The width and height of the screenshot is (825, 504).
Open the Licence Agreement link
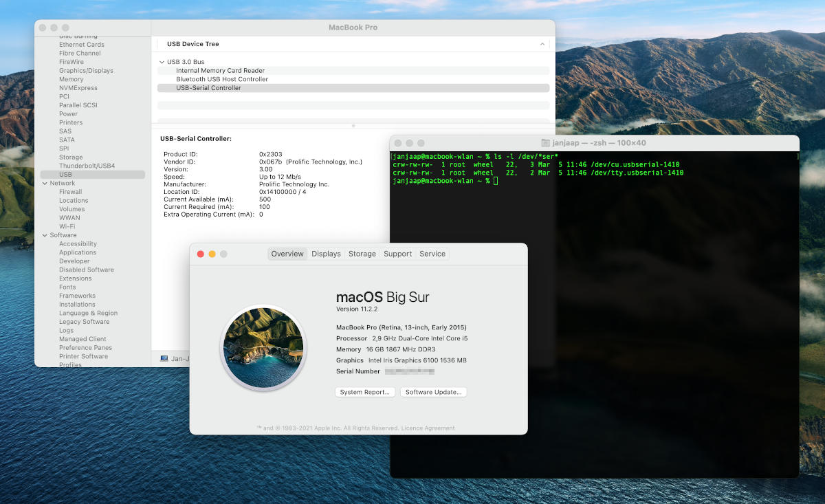coord(428,428)
